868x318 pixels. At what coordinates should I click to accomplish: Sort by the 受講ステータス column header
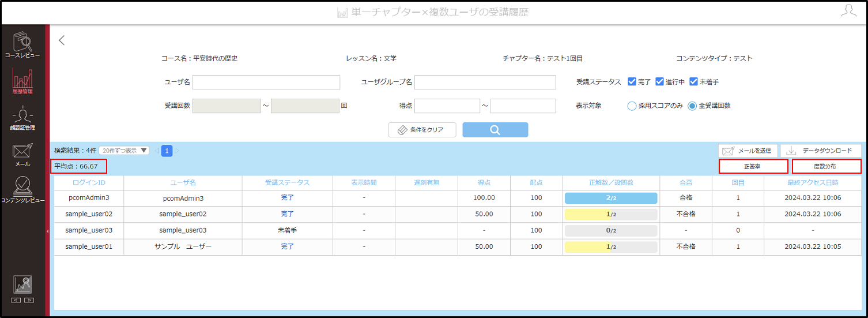(x=287, y=182)
